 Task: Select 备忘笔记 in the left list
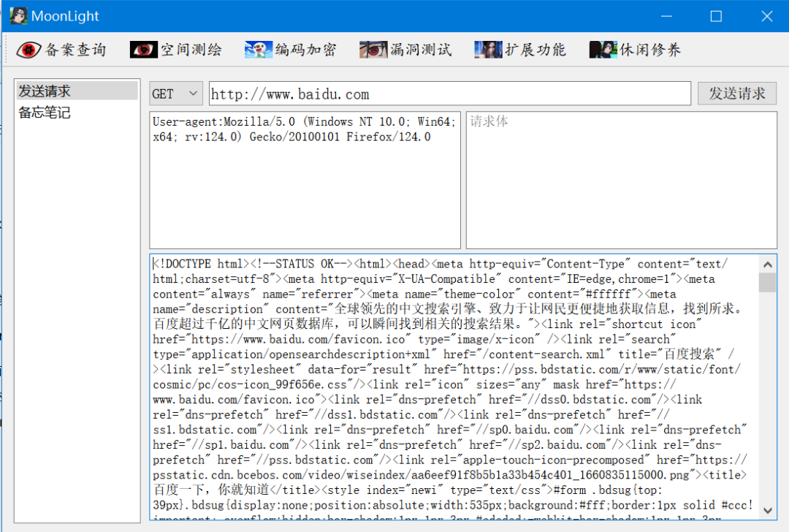pyautogui.click(x=77, y=113)
